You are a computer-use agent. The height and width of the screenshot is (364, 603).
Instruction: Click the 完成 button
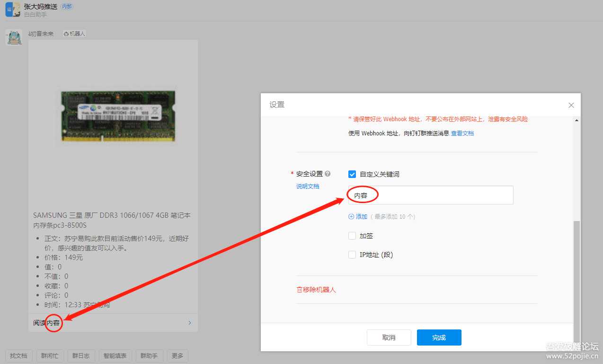pos(439,337)
